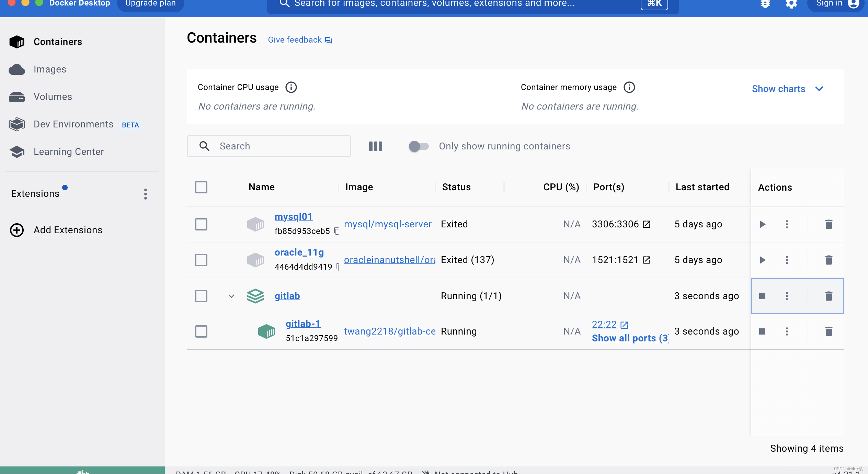
Task: Open the gitlab-1 container link
Action: [x=303, y=324]
